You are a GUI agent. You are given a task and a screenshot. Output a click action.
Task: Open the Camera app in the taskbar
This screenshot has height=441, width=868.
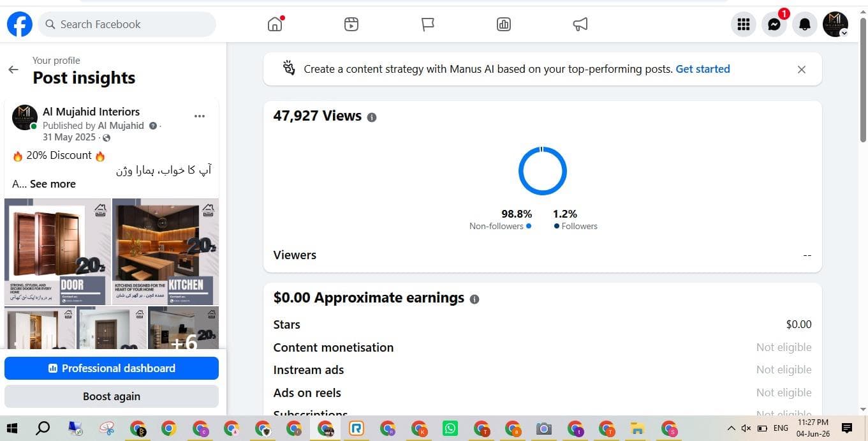pyautogui.click(x=543, y=428)
